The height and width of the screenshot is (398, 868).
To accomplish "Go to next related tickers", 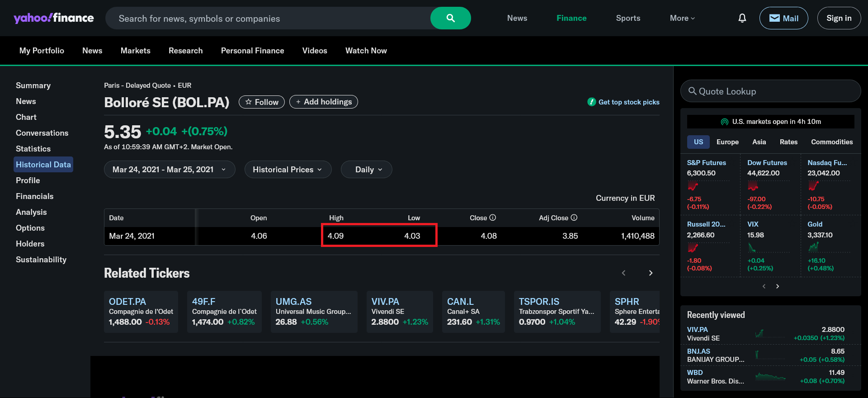I will click(651, 273).
